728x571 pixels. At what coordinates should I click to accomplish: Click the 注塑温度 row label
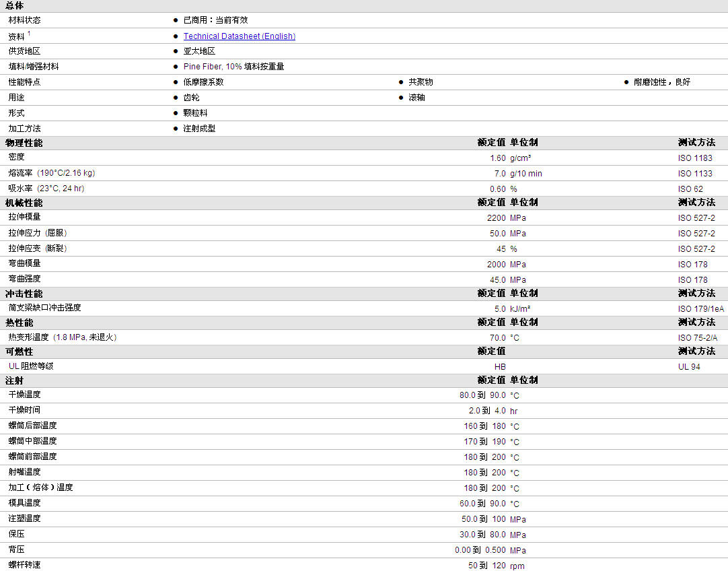(x=25, y=518)
